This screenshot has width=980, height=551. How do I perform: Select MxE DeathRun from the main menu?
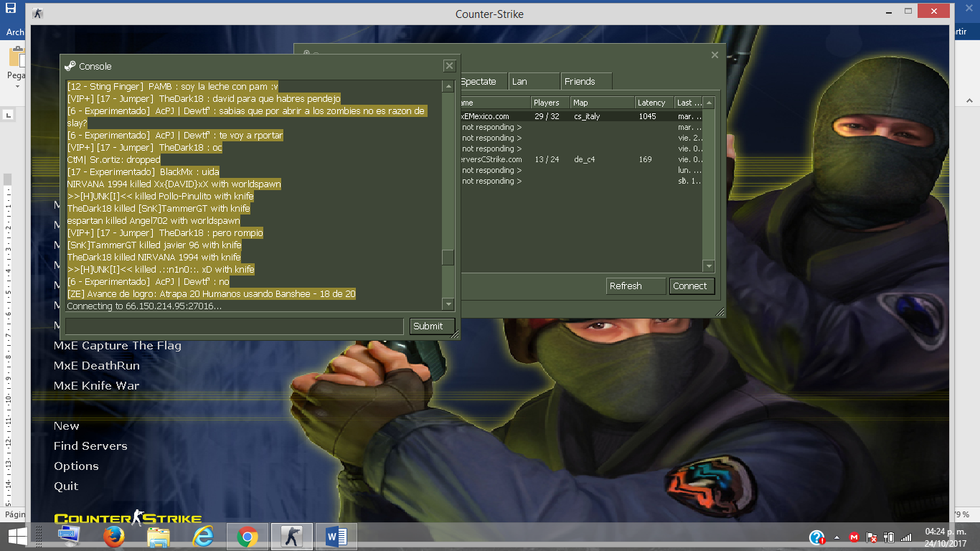(97, 366)
